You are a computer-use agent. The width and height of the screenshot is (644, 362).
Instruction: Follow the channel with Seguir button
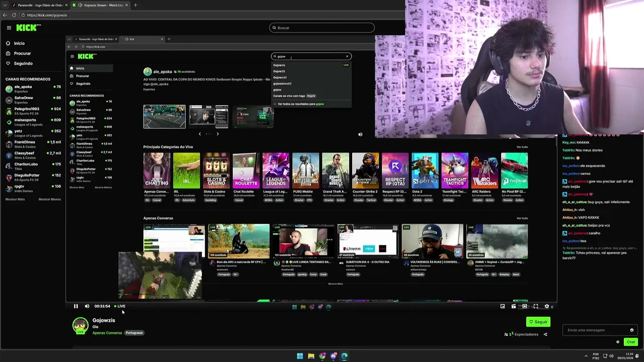(x=538, y=322)
